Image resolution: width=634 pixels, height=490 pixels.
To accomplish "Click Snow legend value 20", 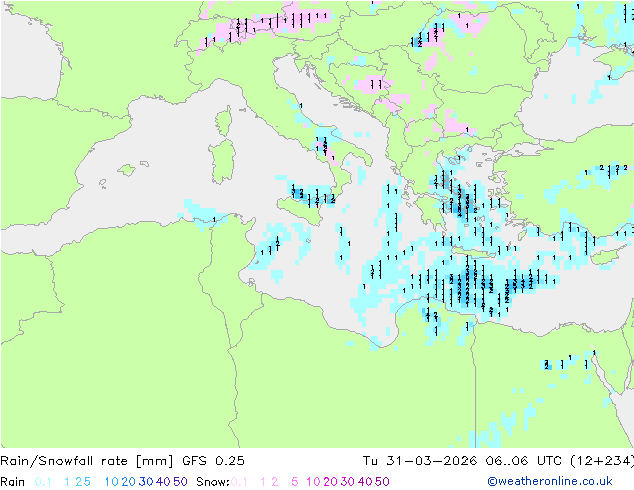I will [330, 482].
